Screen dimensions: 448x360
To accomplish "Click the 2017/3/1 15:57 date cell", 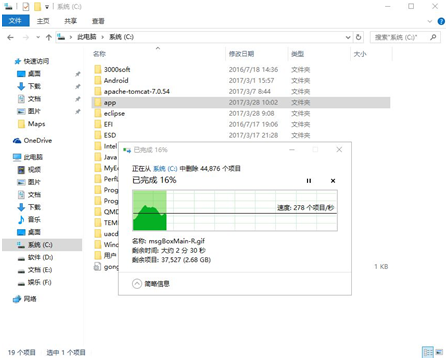I will tap(251, 80).
